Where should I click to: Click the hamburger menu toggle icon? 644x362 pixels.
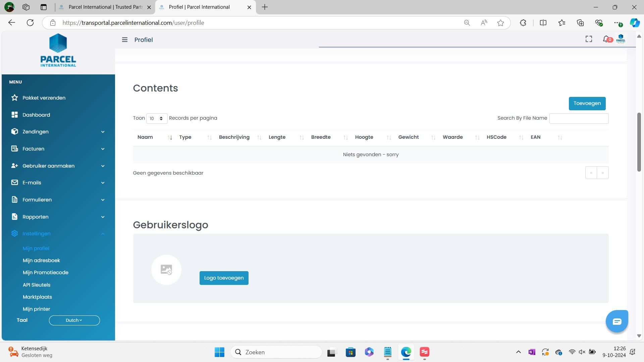124,40
